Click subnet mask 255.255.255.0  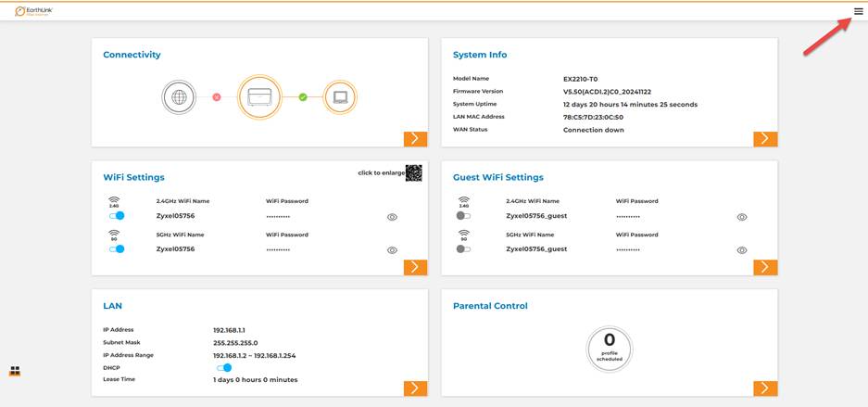(235, 343)
